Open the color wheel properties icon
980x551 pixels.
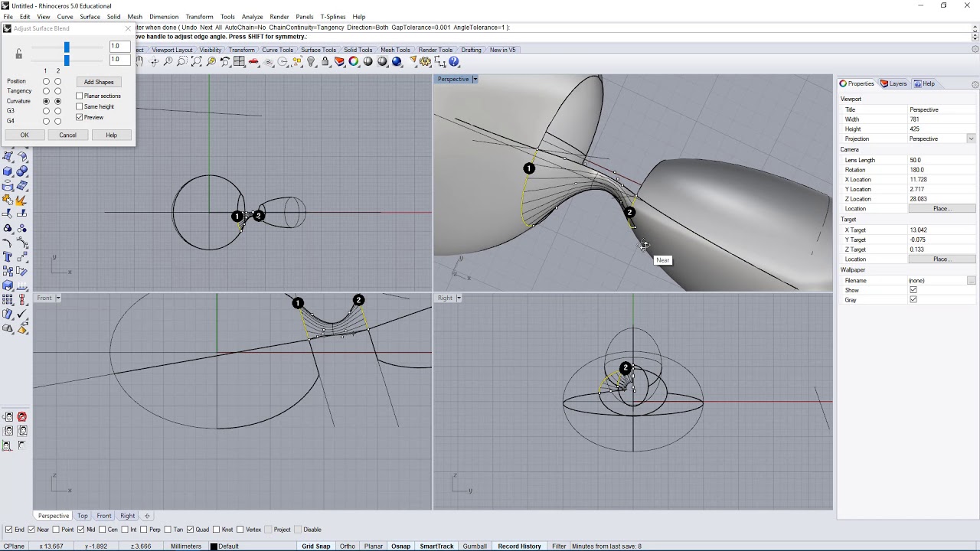pyautogui.click(x=354, y=61)
